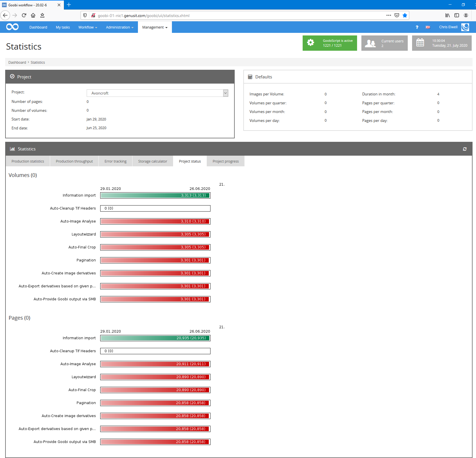Click Chris Elwell user name

(448, 27)
